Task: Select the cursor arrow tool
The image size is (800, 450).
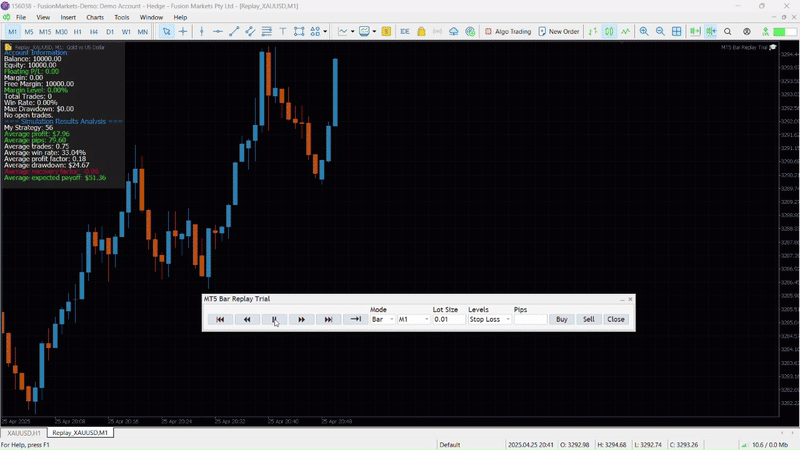Action: [166, 32]
